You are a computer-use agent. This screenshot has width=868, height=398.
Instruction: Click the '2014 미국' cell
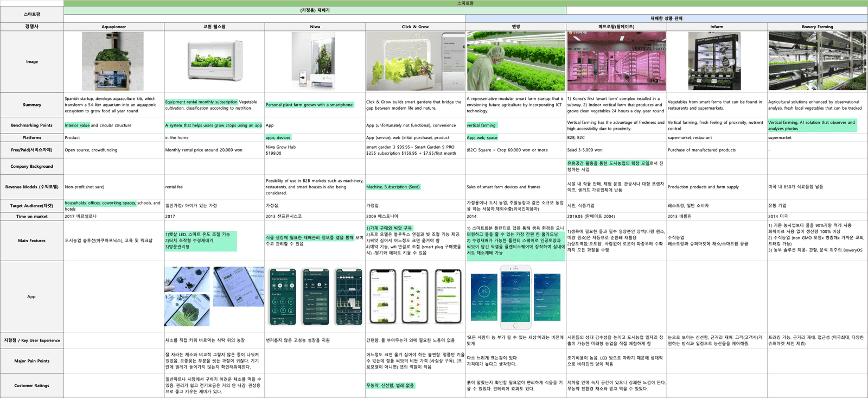818,217
